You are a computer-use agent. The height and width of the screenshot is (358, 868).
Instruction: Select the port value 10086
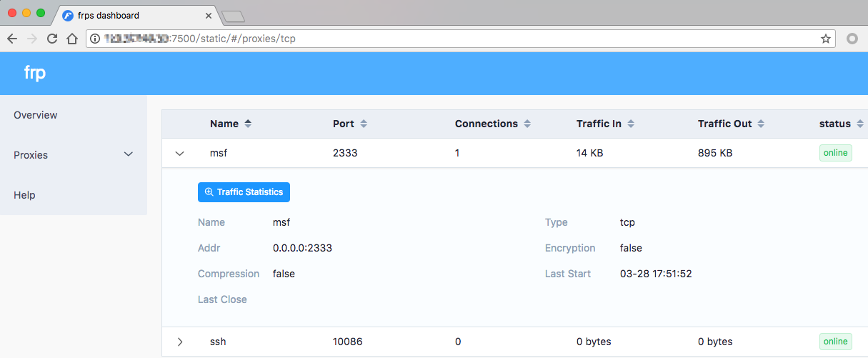coord(348,342)
